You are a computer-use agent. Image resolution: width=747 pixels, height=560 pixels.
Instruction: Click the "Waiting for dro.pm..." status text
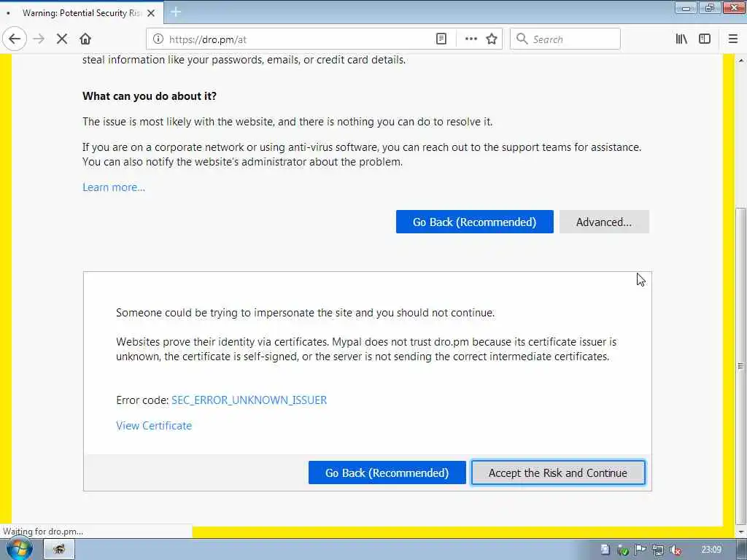[43, 532]
